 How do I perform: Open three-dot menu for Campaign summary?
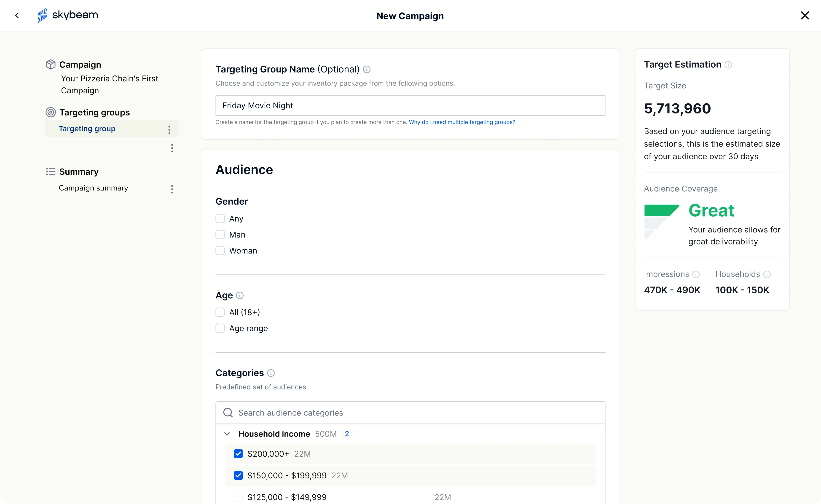point(172,189)
